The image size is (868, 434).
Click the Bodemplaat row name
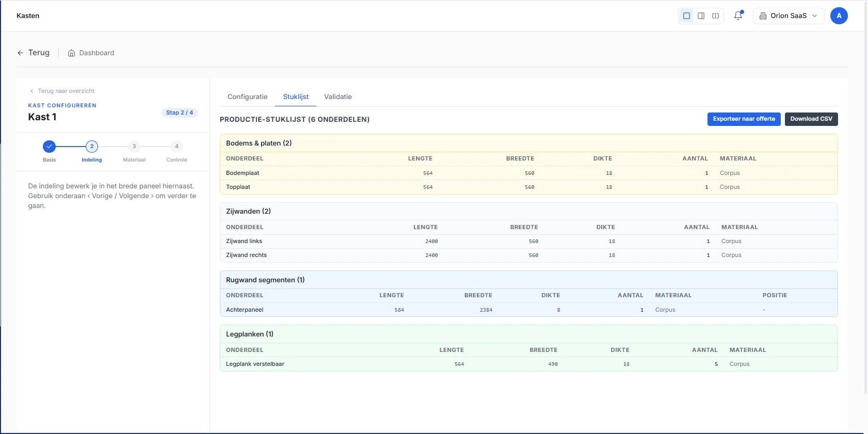click(x=243, y=173)
